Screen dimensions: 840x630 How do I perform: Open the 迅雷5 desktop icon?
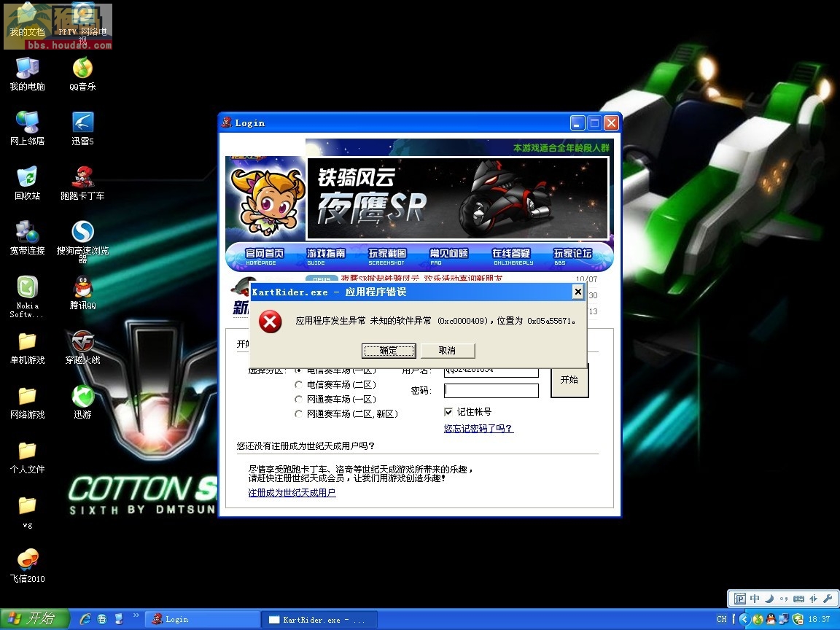82,128
